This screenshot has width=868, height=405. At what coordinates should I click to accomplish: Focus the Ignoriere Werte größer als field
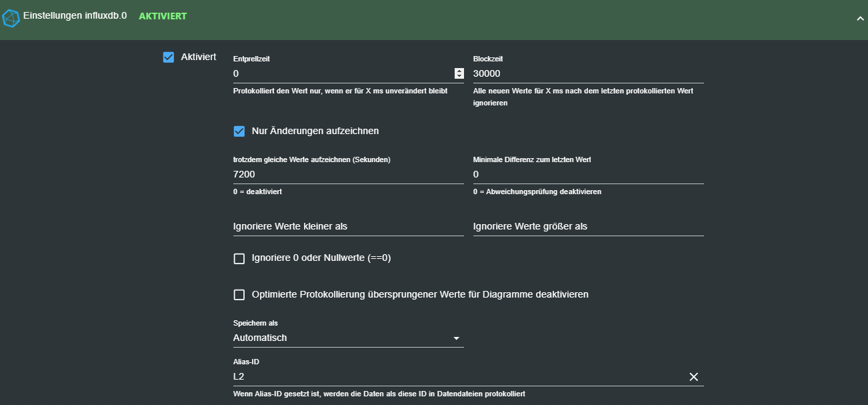(587, 227)
